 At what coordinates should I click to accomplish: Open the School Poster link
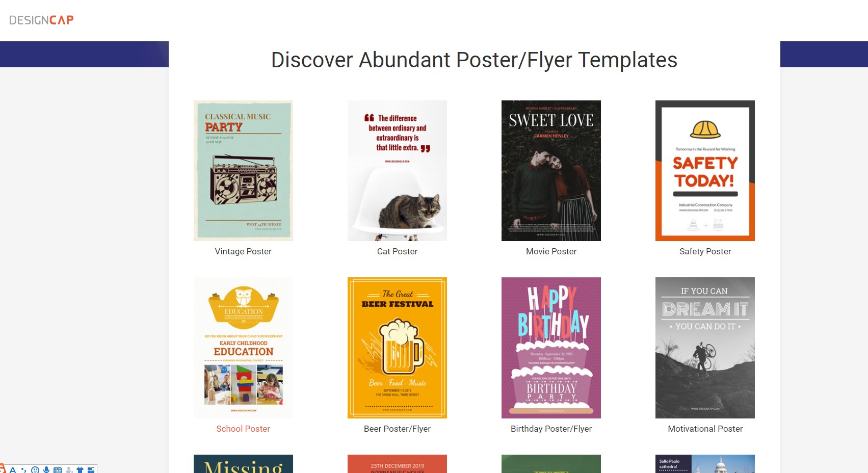(x=243, y=429)
